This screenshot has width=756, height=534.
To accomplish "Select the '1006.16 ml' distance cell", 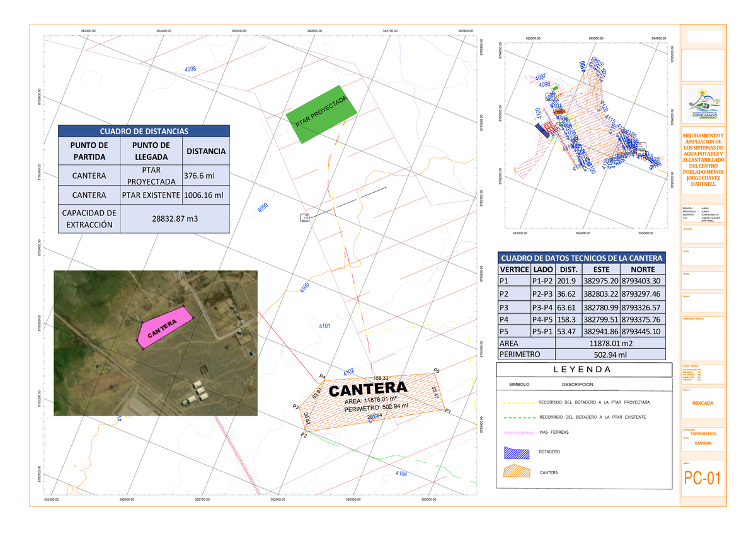I will [206, 195].
